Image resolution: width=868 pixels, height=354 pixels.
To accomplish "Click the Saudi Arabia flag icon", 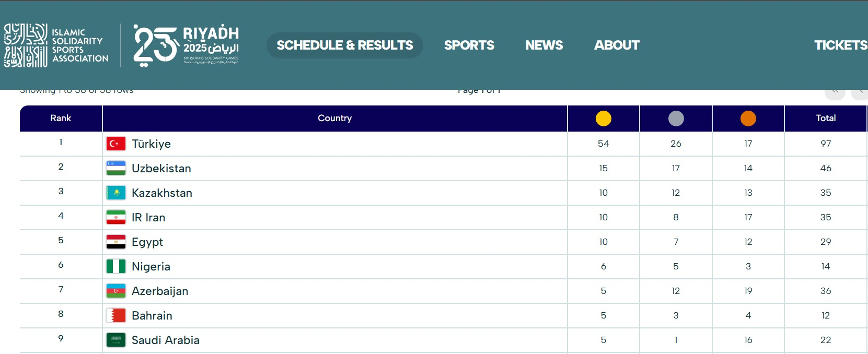I will (x=116, y=340).
